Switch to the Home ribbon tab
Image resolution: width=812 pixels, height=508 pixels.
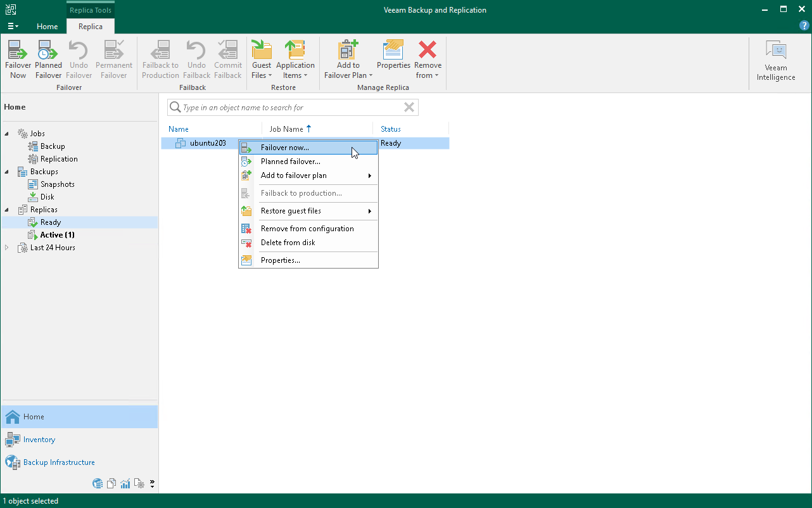pos(48,27)
